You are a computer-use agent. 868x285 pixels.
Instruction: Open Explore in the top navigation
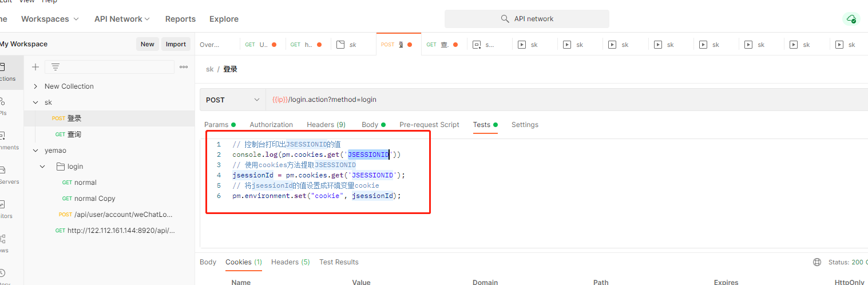224,19
